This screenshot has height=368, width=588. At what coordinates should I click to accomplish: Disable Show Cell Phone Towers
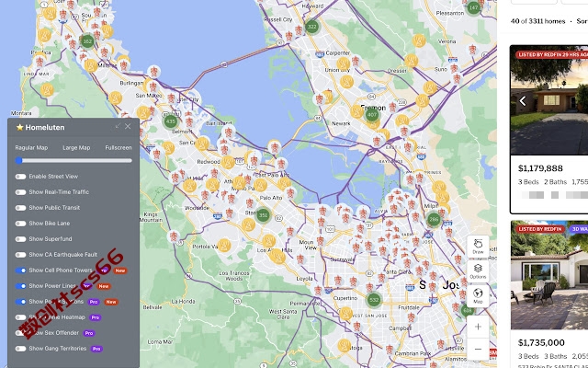[x=20, y=270]
